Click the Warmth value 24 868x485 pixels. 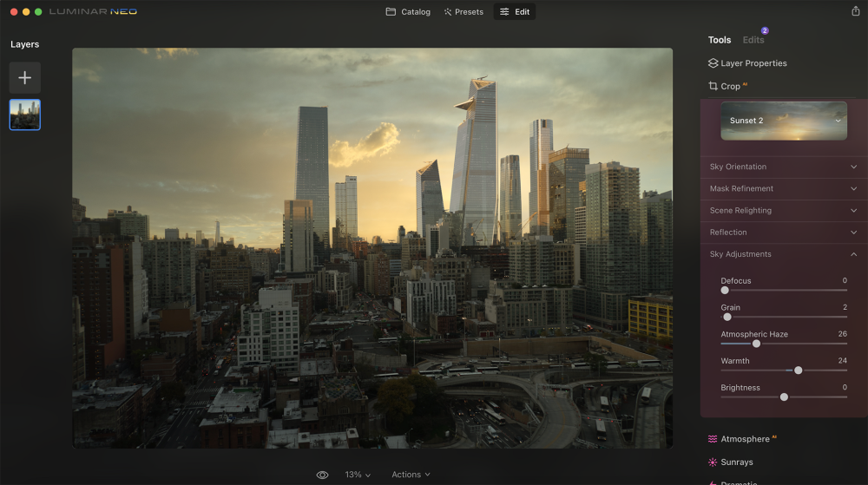[842, 361]
